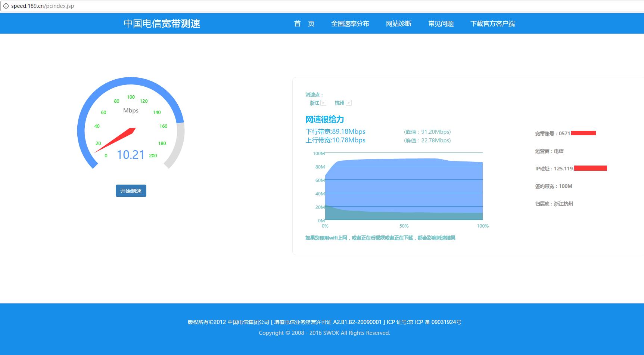Click the 网速很给力 result heading

pos(324,120)
